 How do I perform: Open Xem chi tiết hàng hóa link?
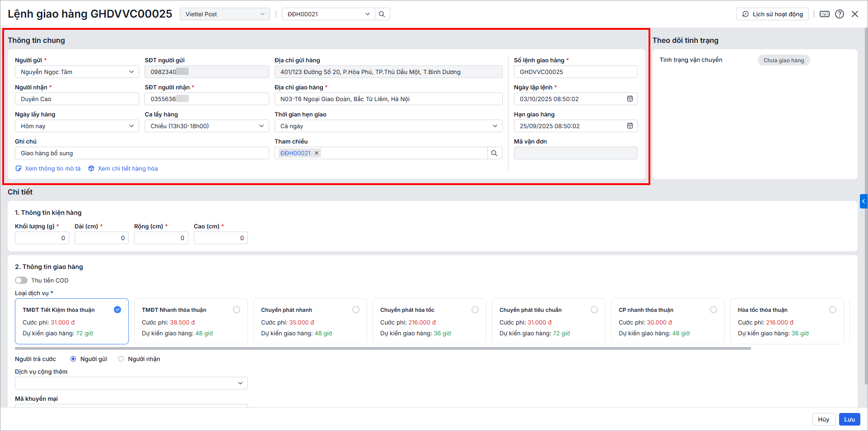128,169
